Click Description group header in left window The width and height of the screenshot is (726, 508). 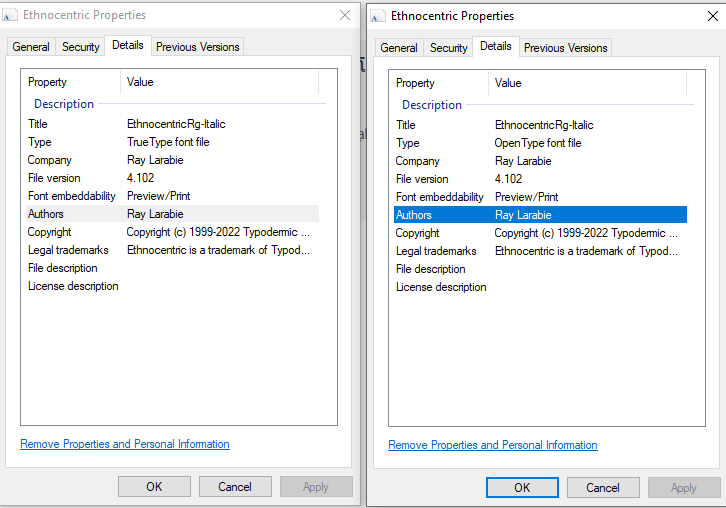coord(64,104)
